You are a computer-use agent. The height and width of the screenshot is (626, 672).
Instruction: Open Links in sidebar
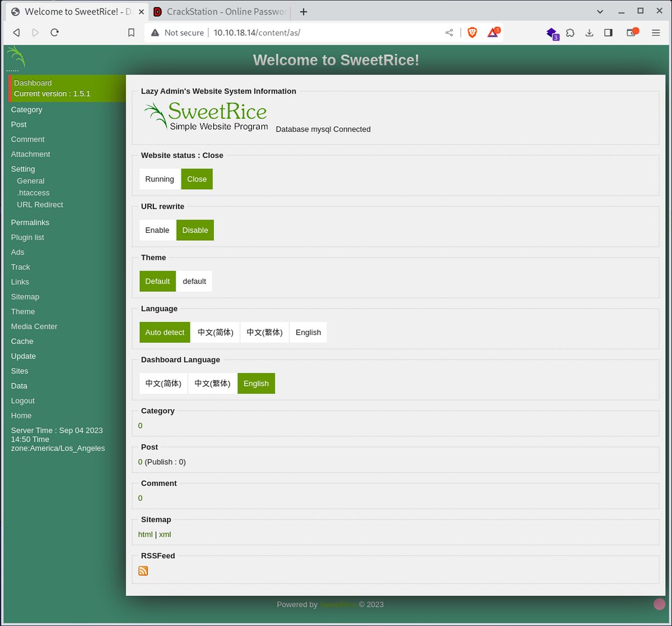click(x=20, y=282)
